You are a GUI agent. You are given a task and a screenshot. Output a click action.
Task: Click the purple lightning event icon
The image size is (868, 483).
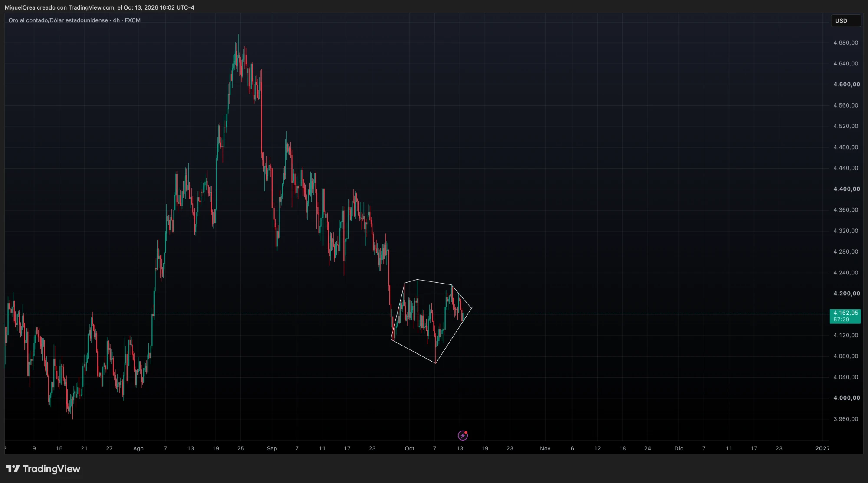point(463,435)
